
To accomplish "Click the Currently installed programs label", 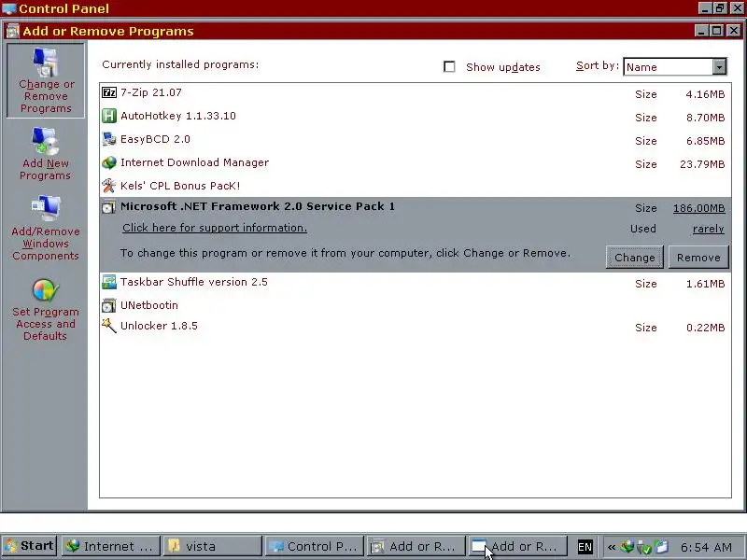I will click(180, 64).
